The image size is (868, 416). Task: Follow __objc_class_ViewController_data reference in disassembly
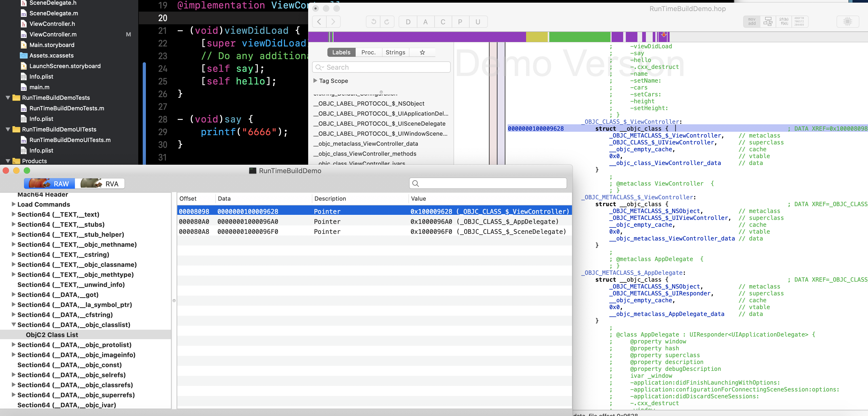pos(665,163)
